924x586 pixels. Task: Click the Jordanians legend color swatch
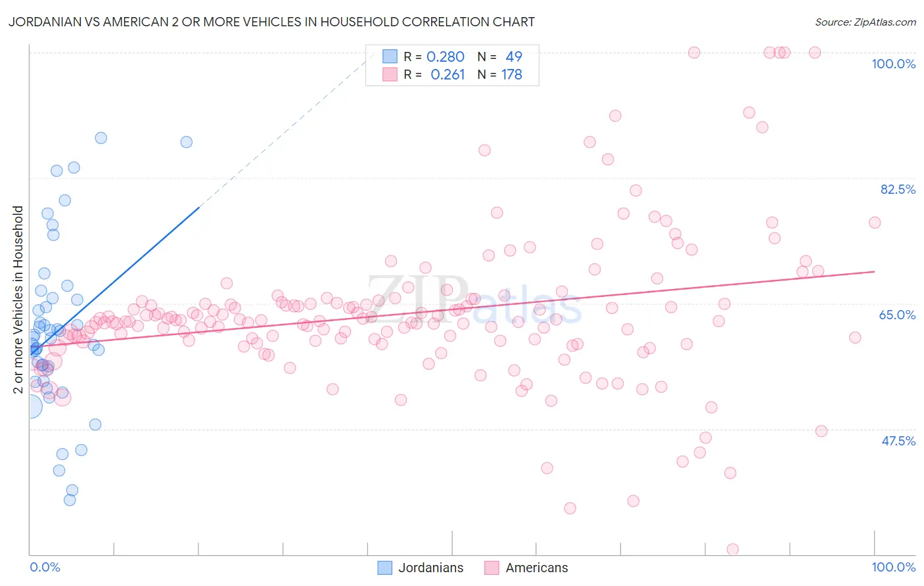(x=385, y=568)
